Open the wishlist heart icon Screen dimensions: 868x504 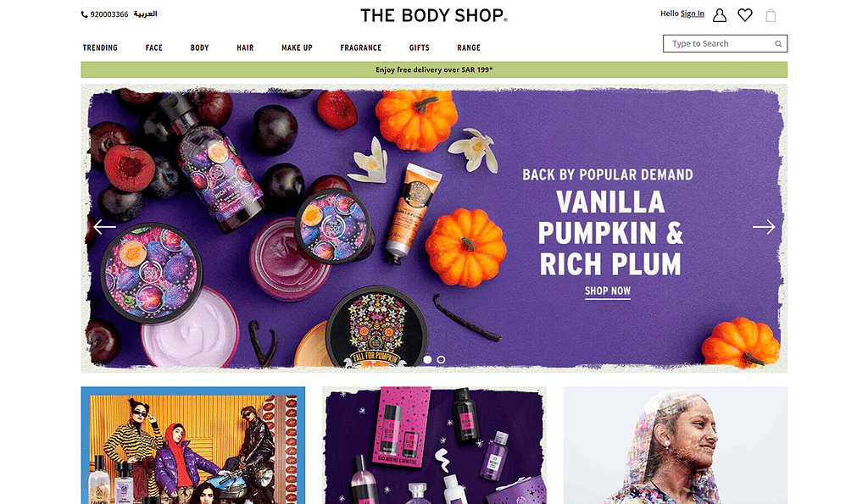pyautogui.click(x=745, y=15)
